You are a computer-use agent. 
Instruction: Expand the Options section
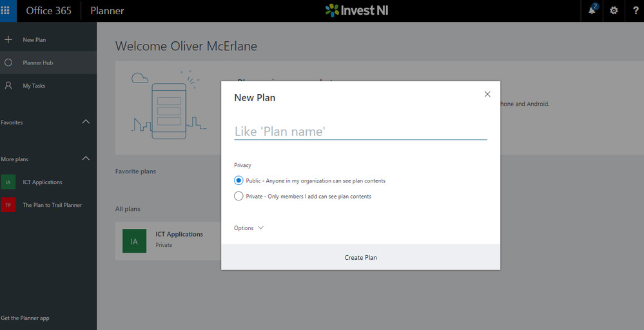coord(248,228)
